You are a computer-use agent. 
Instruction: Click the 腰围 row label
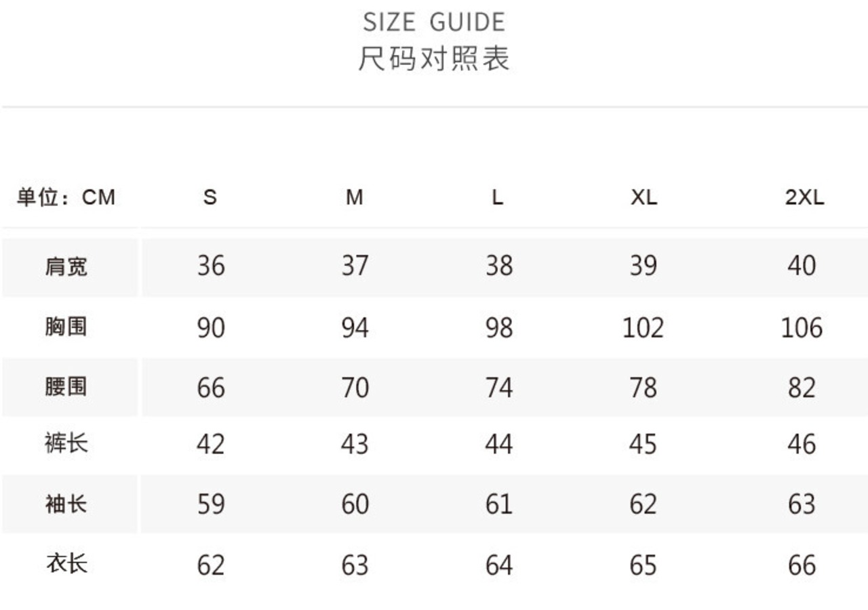66,387
